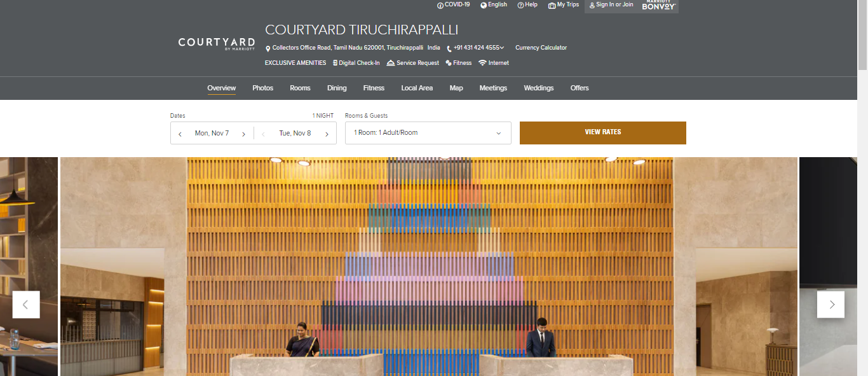
Task: Move check-in date back one day
Action: tap(180, 134)
